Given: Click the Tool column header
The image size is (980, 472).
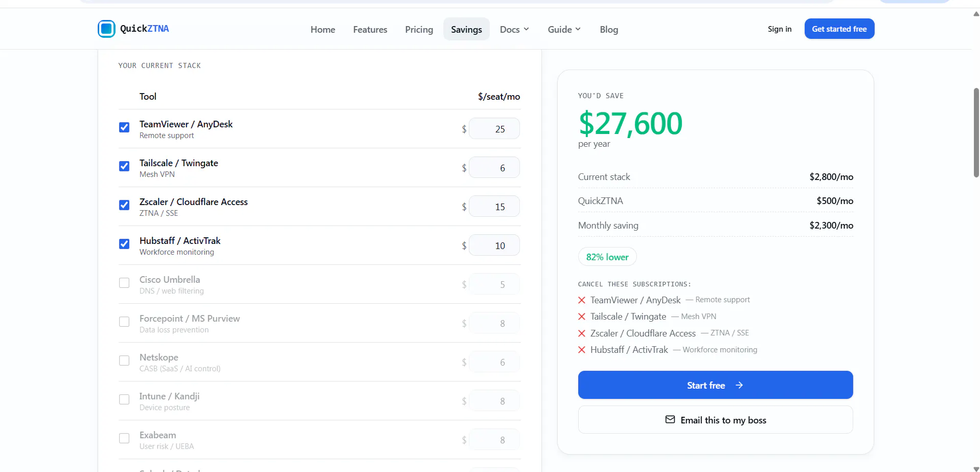Looking at the screenshot, I should pos(148,97).
